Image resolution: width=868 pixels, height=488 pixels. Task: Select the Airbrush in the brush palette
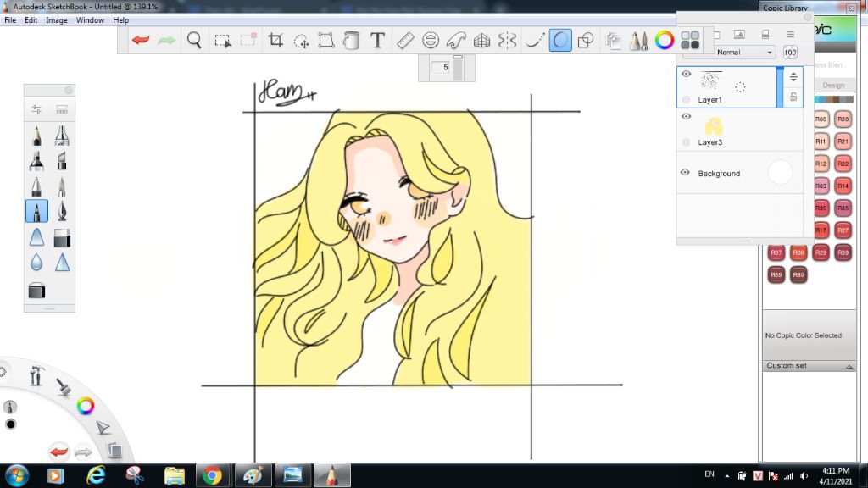click(x=62, y=136)
